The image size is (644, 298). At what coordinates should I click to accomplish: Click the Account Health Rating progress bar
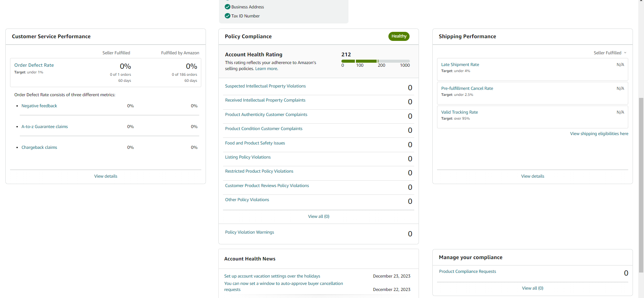tap(375, 61)
